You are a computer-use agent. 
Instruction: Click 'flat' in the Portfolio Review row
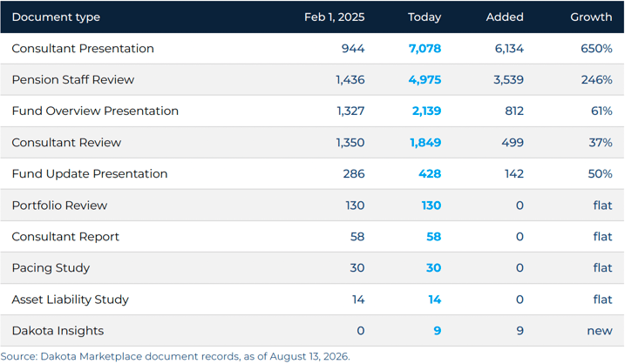coord(602,206)
